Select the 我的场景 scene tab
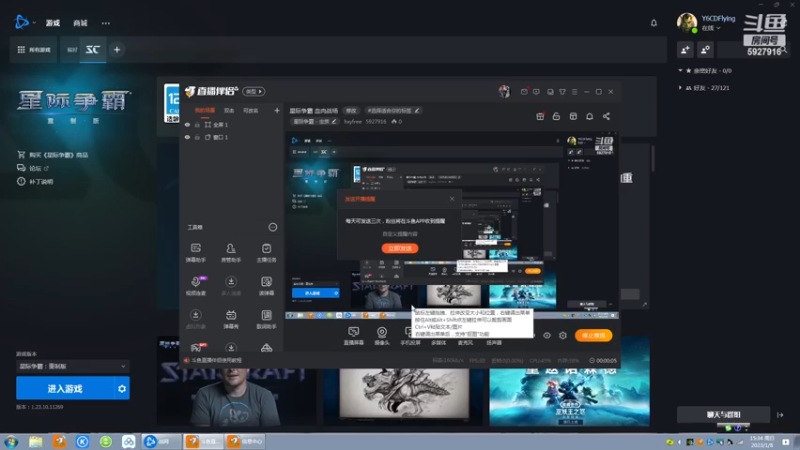 (205, 111)
